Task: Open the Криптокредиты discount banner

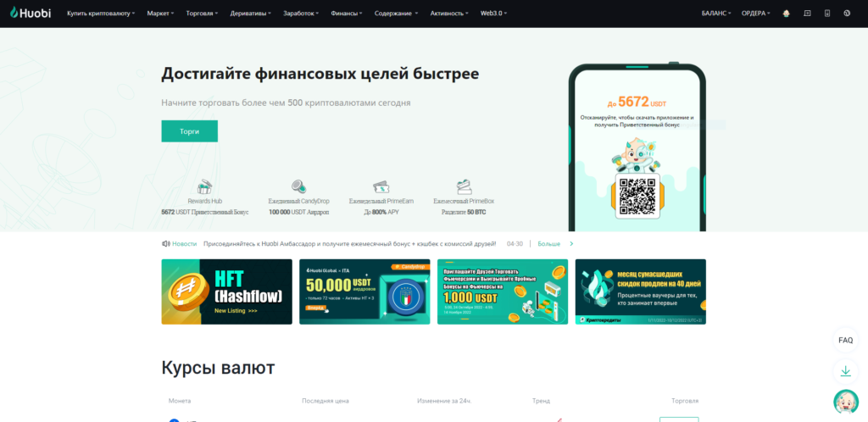Action: coord(641,292)
